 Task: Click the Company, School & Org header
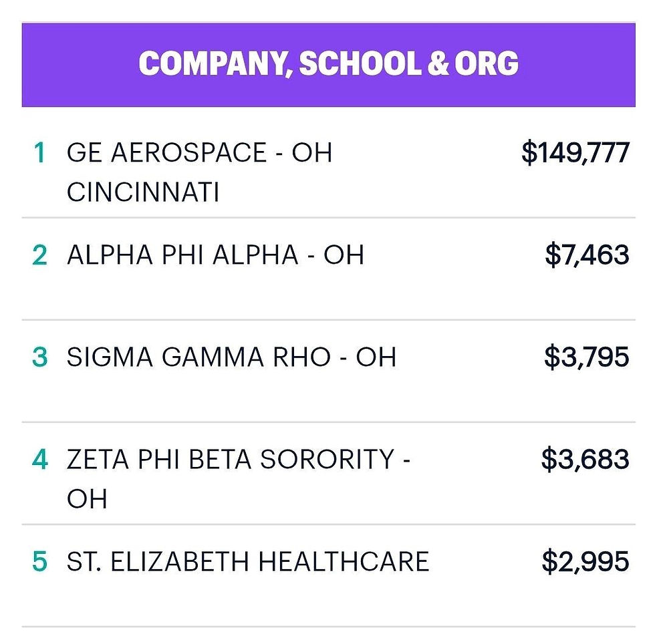click(328, 64)
